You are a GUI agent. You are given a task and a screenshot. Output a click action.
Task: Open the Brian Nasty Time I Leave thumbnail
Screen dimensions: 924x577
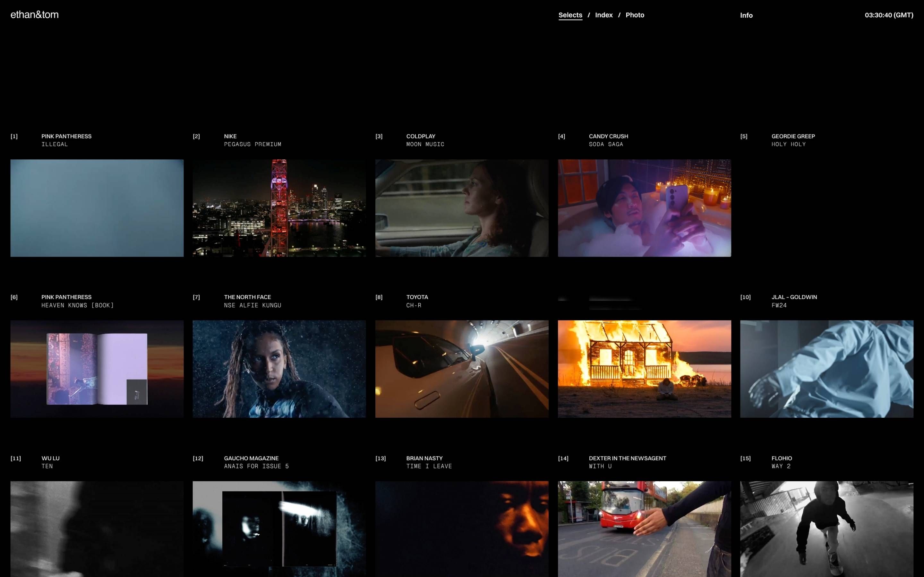pos(462,529)
